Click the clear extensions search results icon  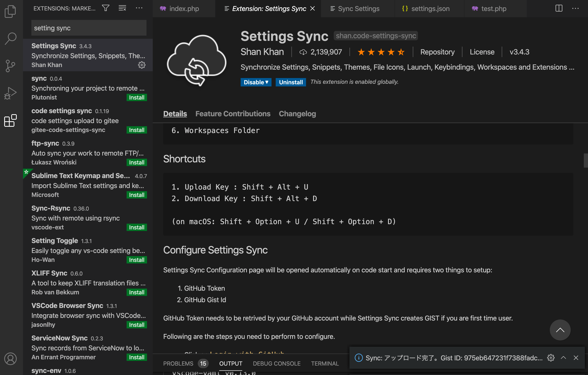click(122, 8)
